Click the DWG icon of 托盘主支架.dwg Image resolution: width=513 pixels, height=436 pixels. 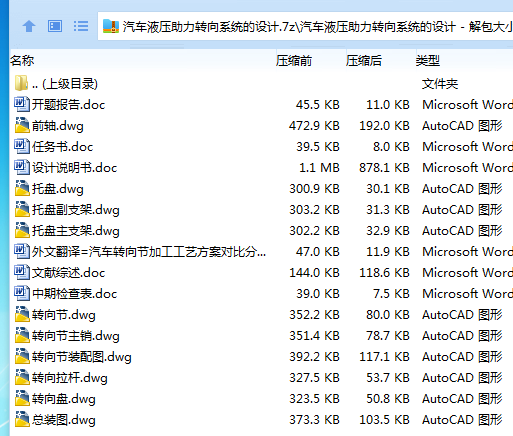pos(22,230)
